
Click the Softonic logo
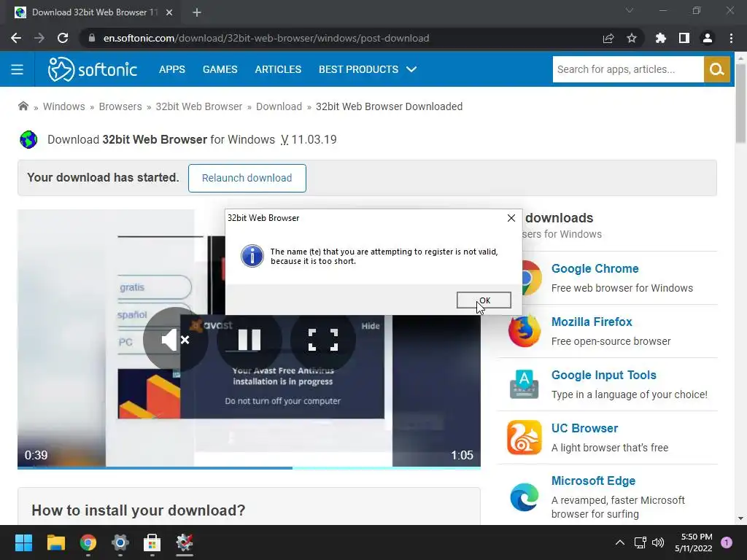(93, 69)
